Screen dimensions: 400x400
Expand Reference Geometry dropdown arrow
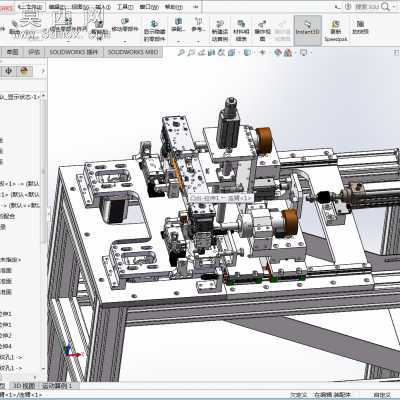click(x=198, y=42)
